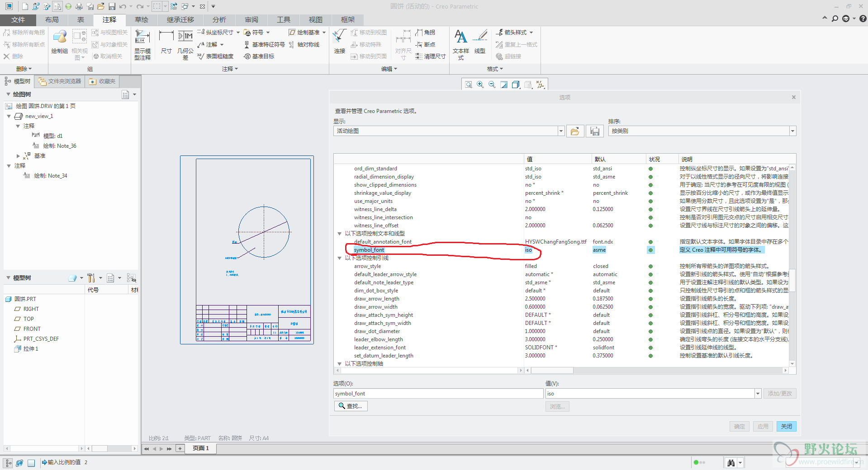Click the 表面粗糙度 (surface finish) tool

pyautogui.click(x=215, y=56)
